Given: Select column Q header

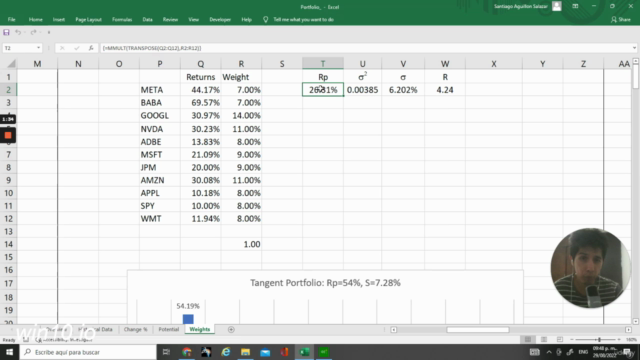Looking at the screenshot, I should click(200, 64).
